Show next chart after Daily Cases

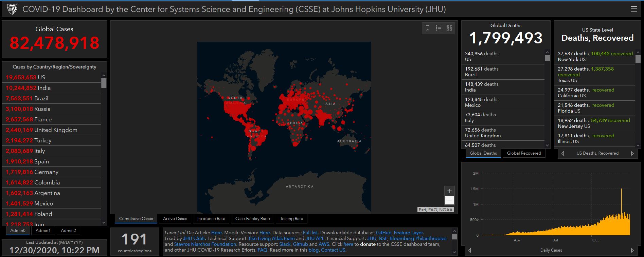point(632,250)
